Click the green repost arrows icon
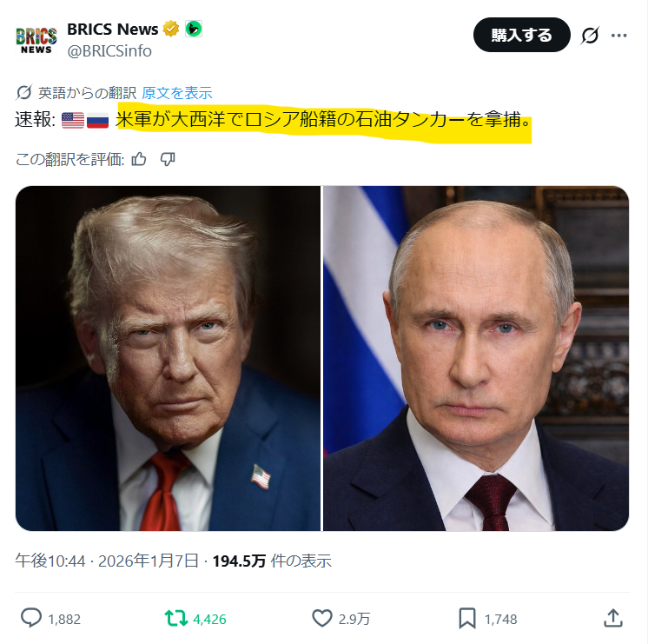The image size is (648, 644). pyautogui.click(x=176, y=618)
